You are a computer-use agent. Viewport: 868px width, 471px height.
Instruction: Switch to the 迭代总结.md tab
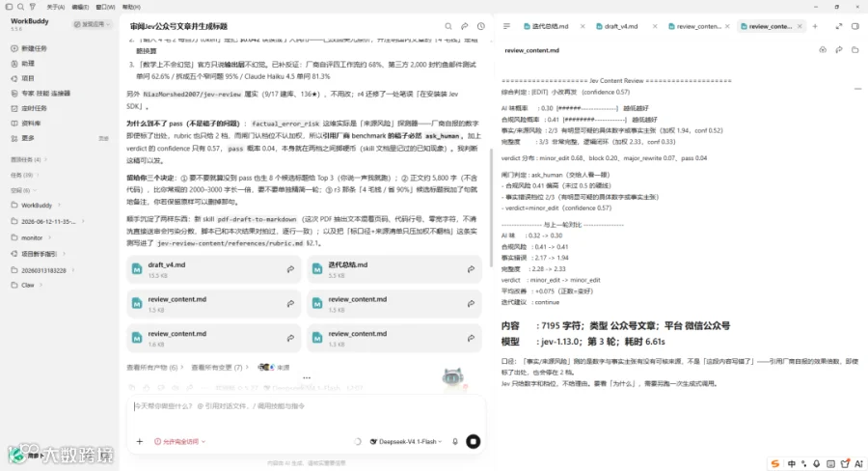click(x=546, y=26)
